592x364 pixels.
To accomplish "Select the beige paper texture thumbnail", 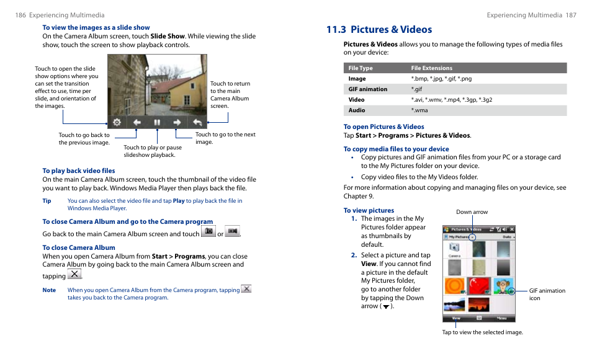I will click(x=478, y=267).
